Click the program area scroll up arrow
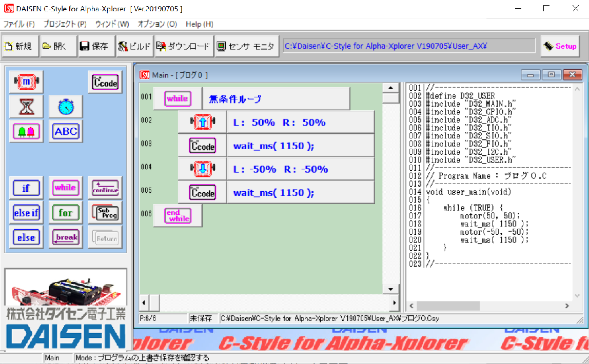This screenshot has height=364, width=589. tap(390, 88)
